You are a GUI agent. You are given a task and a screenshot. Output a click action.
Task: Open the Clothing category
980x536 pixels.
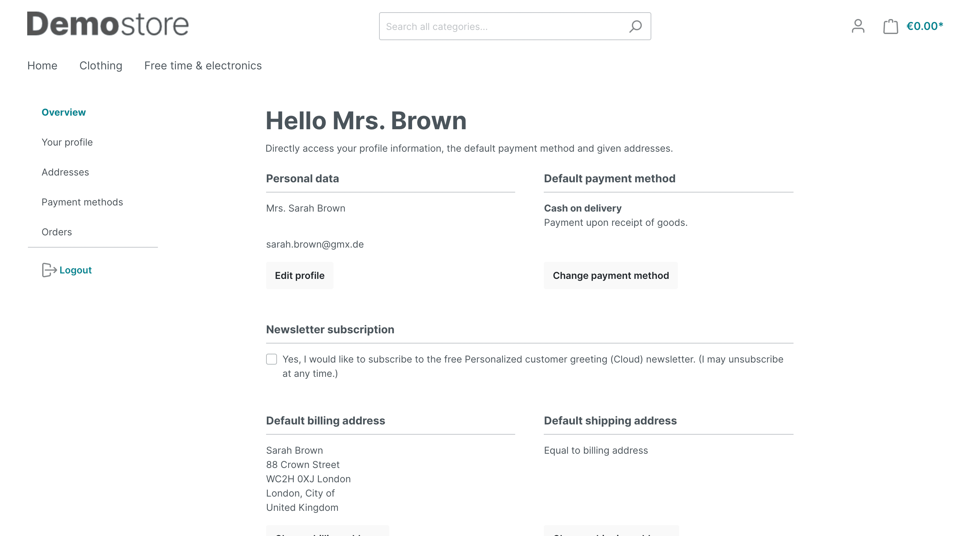(101, 66)
